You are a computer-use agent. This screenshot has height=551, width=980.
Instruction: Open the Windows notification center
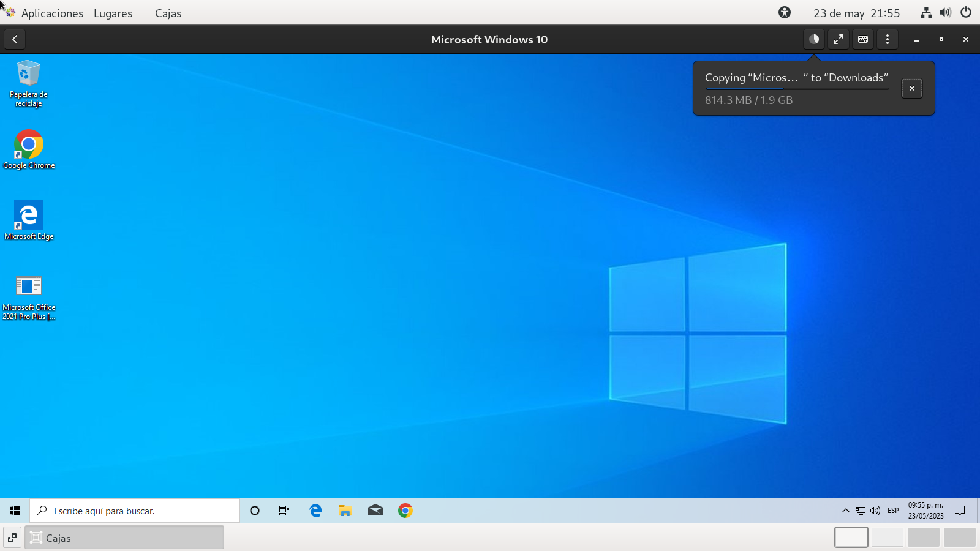click(960, 511)
